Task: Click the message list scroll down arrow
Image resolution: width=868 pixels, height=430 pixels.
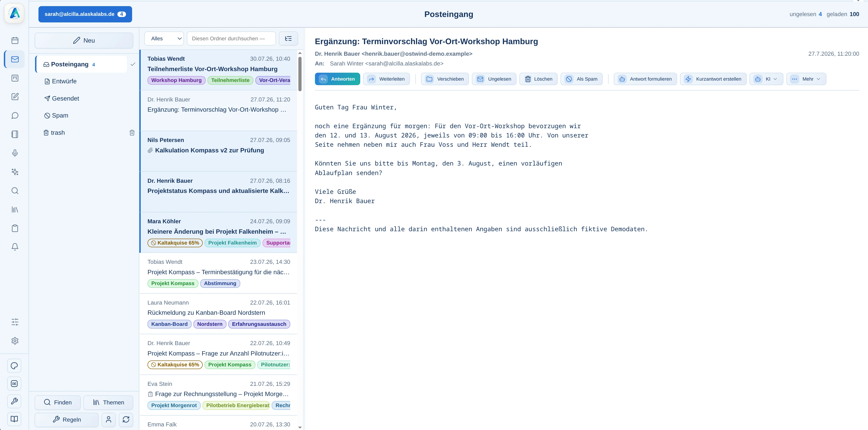Action: 300,427
